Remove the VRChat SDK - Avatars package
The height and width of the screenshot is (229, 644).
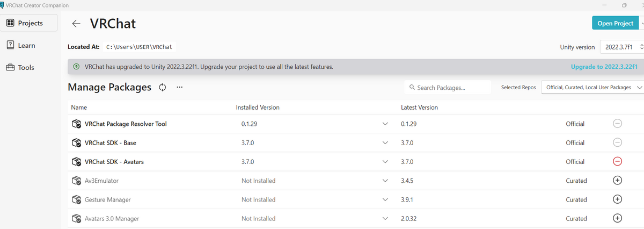pos(617,162)
